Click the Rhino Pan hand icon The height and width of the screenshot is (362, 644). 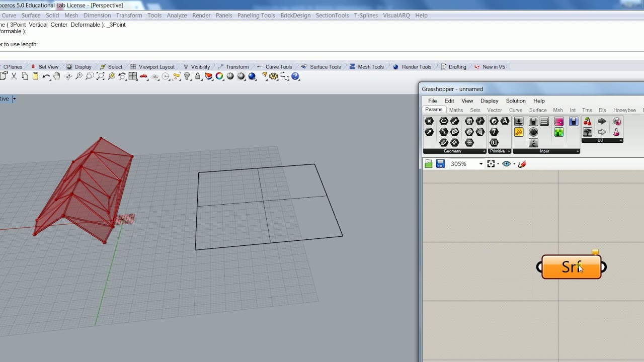point(56,76)
